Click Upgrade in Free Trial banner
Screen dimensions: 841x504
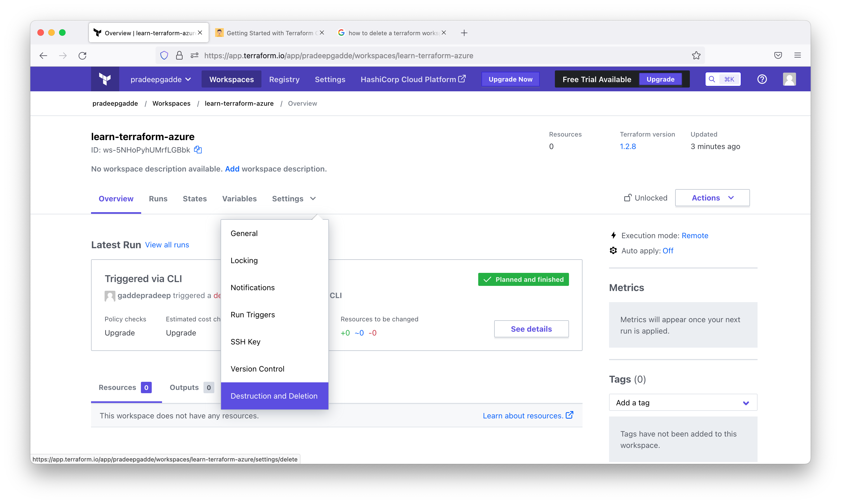tap(661, 79)
